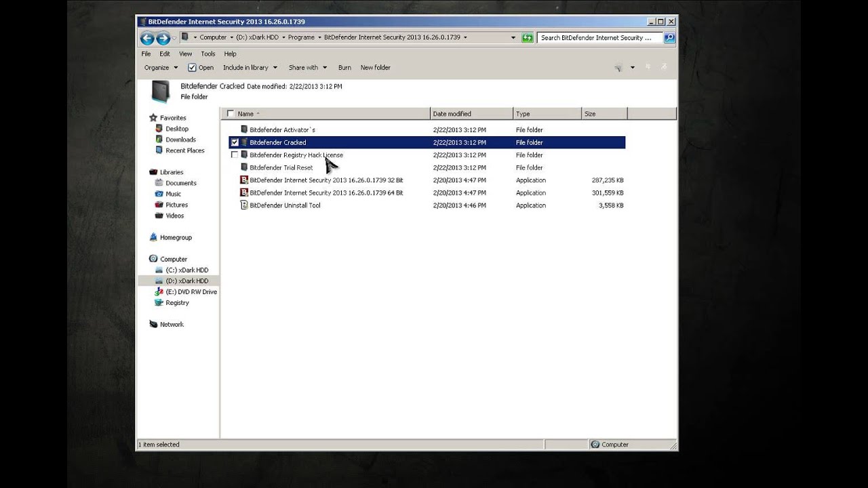Click the New folder button
The width and height of the screenshot is (868, 488).
point(376,68)
